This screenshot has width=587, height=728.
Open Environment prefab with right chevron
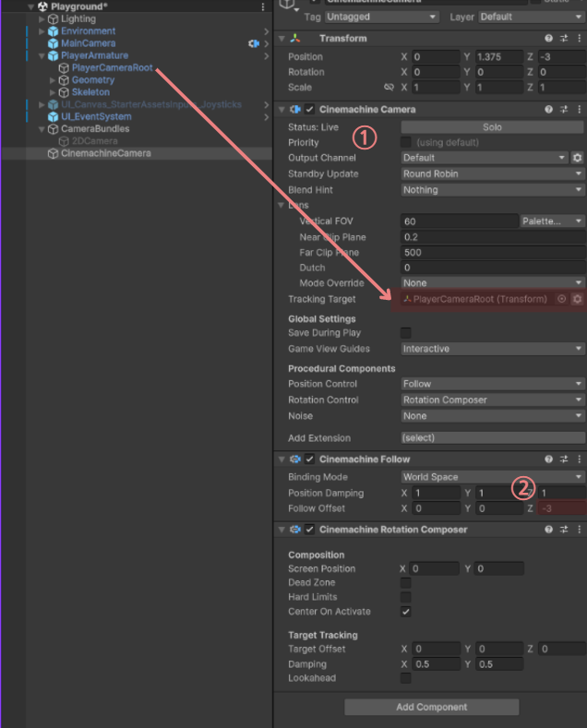[266, 31]
